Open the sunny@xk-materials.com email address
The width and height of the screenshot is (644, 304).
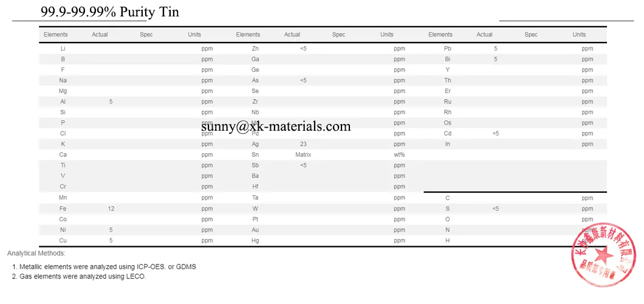276,126
